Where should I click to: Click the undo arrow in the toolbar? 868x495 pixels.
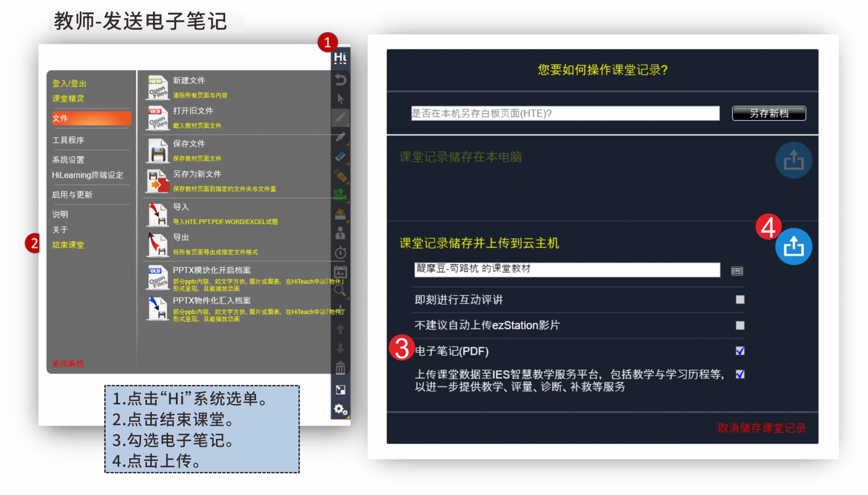pos(340,80)
